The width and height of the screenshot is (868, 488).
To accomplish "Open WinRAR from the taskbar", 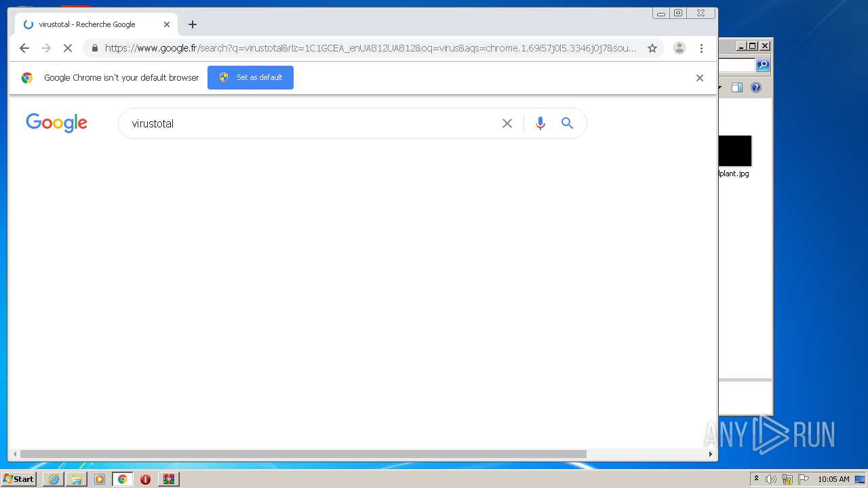I will point(169,479).
